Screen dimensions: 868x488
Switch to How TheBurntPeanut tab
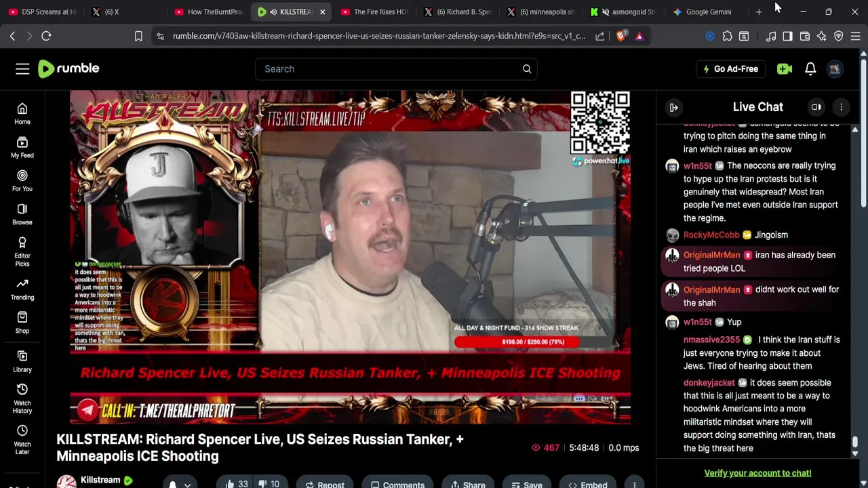tap(209, 12)
